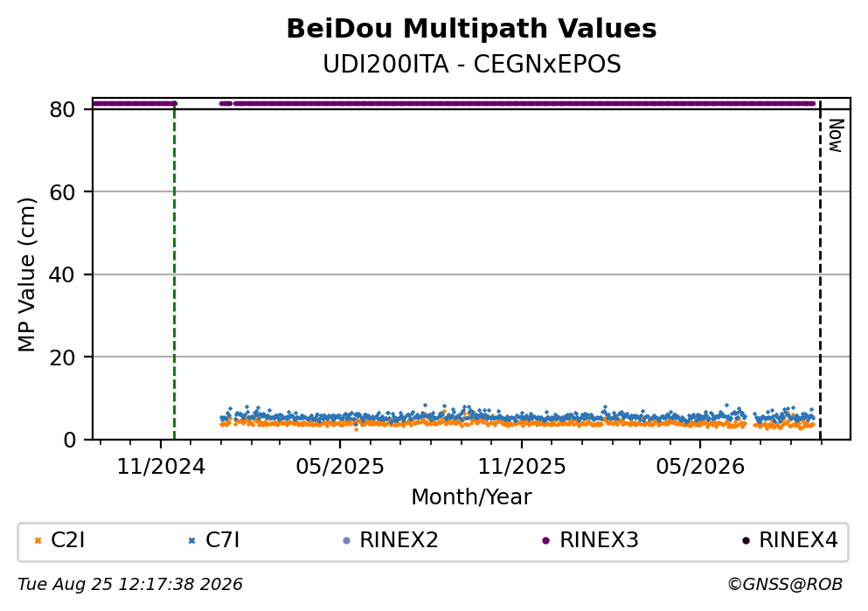Click the subtitle UDI200ITA - CEGNxEPOS
The height and width of the screenshot is (611, 868).
(x=472, y=64)
